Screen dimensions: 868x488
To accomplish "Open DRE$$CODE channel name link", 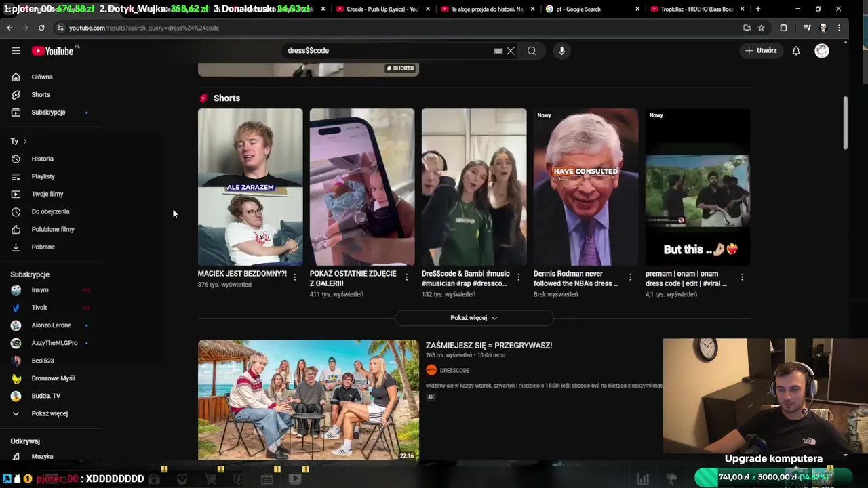I will pyautogui.click(x=454, y=371).
